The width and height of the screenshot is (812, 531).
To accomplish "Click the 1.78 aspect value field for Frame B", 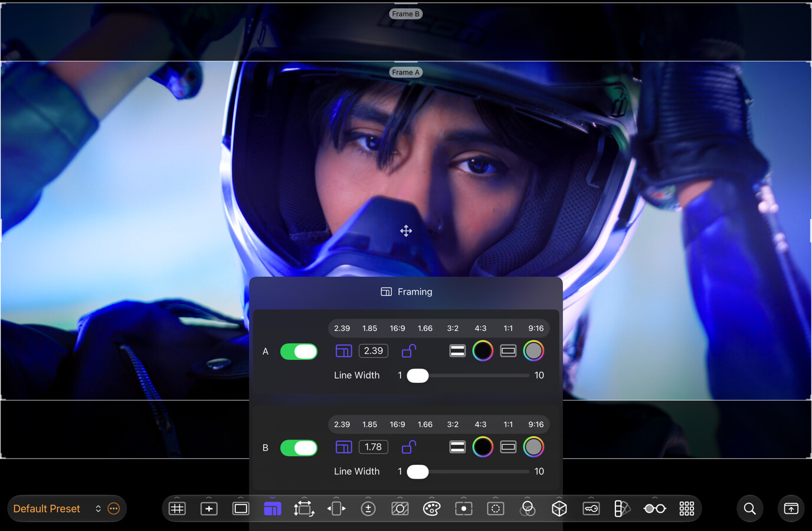I will [374, 447].
